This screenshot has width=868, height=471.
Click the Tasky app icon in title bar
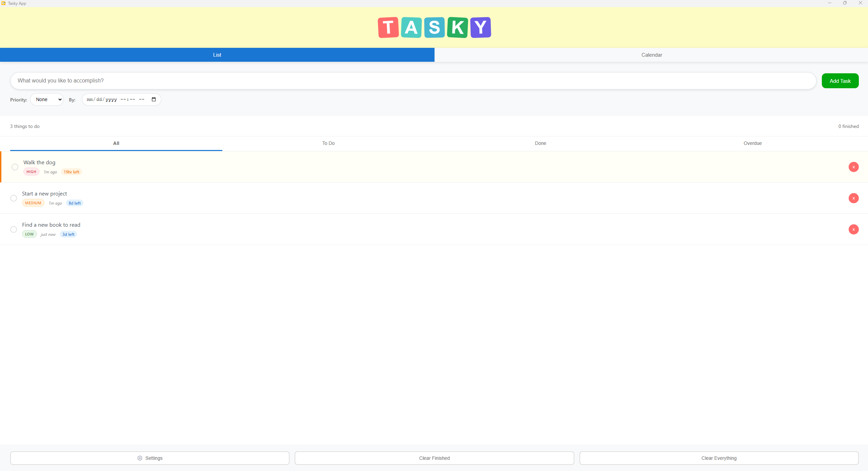pyautogui.click(x=3, y=3)
